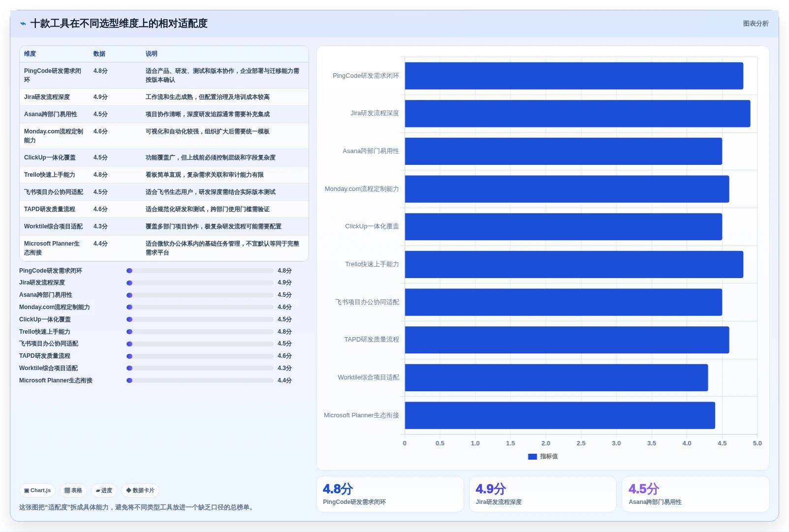This screenshot has height=532, width=789.
Task: Click the Monday.com流程定制能力 chart bar
Action: (x=567, y=189)
